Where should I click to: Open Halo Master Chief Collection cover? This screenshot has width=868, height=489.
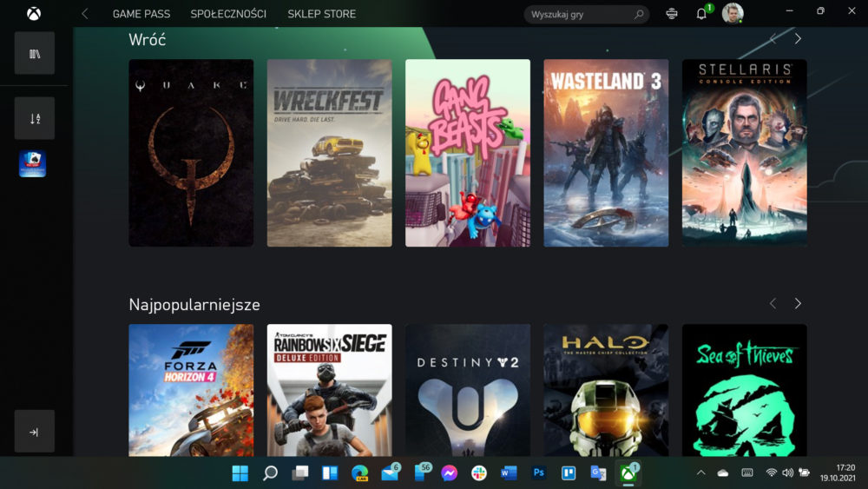(606, 391)
